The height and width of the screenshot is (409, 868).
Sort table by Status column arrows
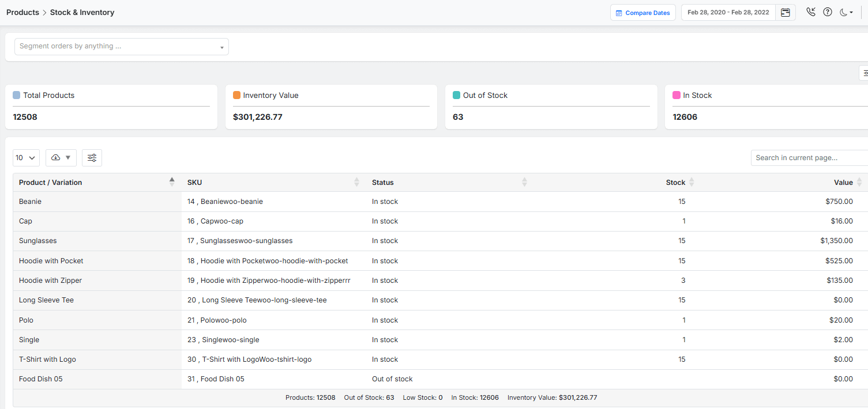point(524,182)
